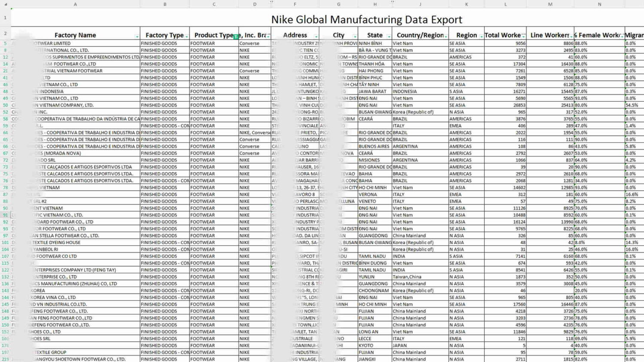
Task: Open the State filter dropdown
Action: 389,36
